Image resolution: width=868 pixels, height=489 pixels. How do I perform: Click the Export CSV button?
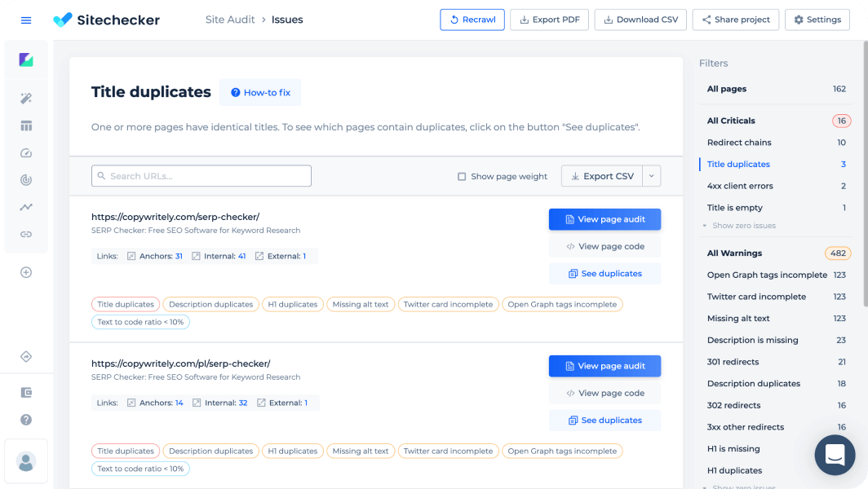(x=602, y=176)
